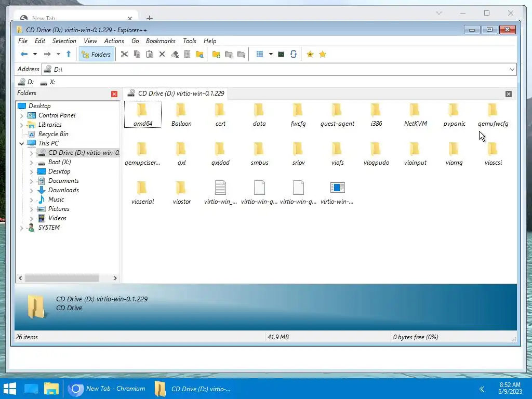
Task: Select the CD Drive (D:) tab
Action: pos(176,94)
